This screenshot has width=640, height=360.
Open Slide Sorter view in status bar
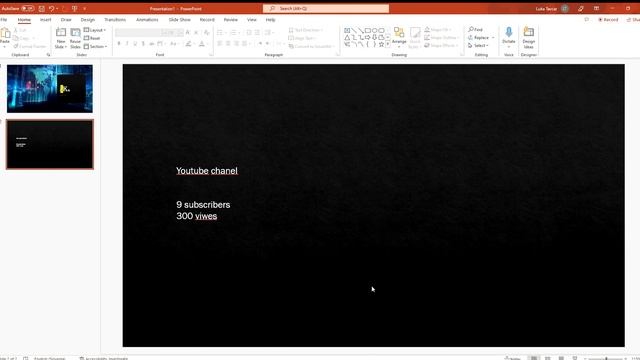click(548, 358)
